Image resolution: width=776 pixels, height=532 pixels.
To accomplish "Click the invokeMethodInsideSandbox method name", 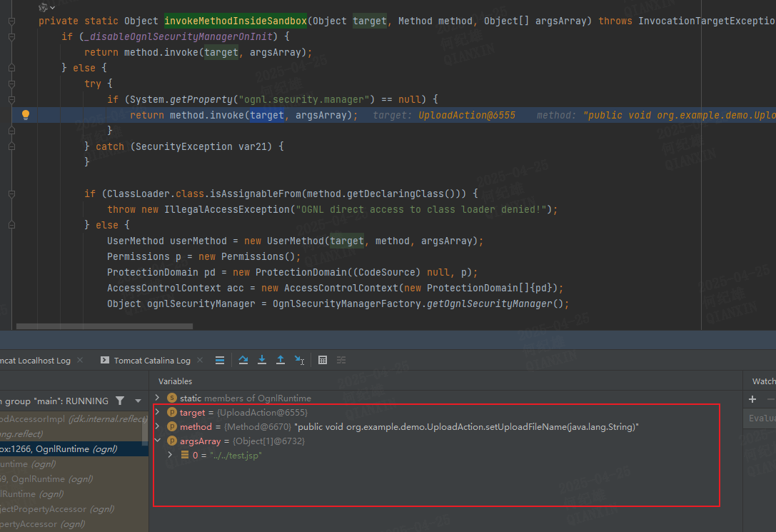I will pyautogui.click(x=236, y=21).
